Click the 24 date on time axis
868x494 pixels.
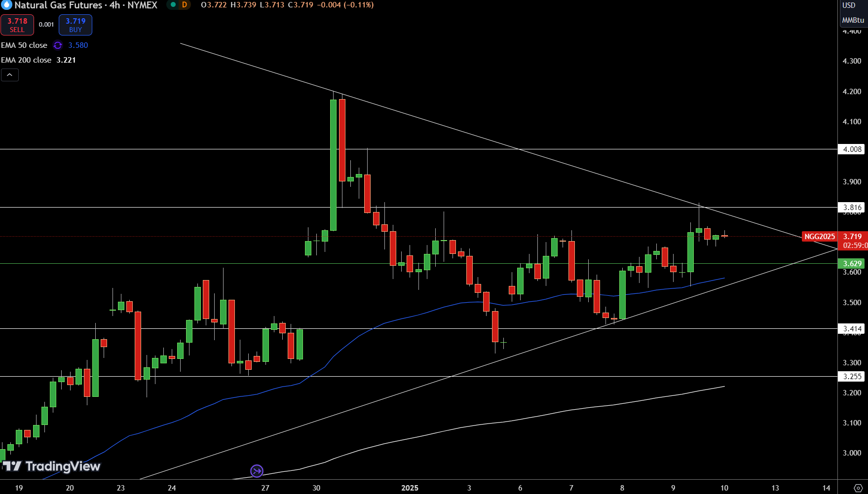[x=172, y=488]
